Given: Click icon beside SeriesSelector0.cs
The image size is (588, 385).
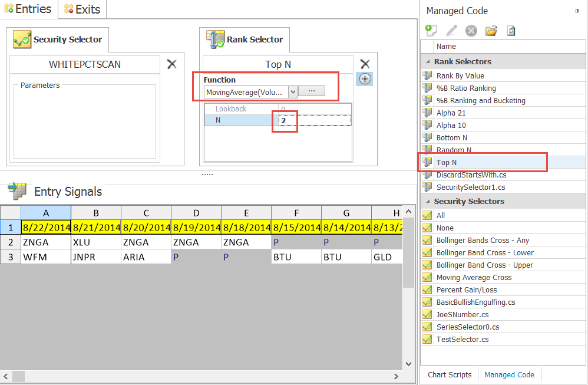Looking at the screenshot, I should point(427,327).
